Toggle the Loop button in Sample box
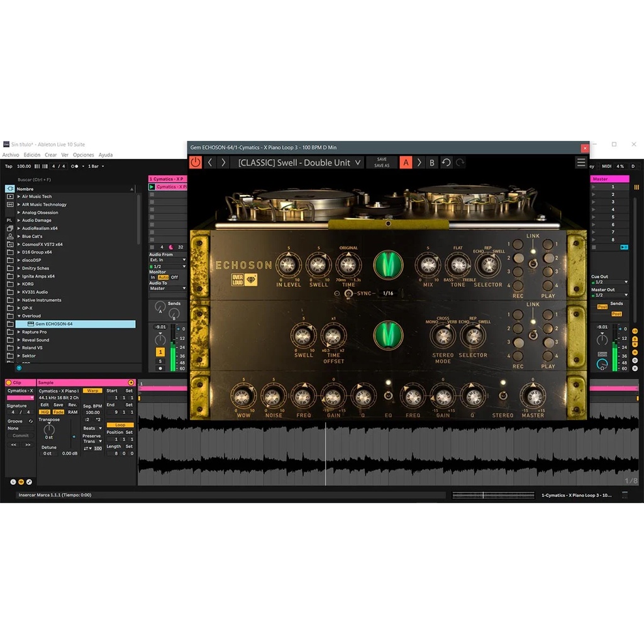Screen dimensions: 644x644 point(120,425)
